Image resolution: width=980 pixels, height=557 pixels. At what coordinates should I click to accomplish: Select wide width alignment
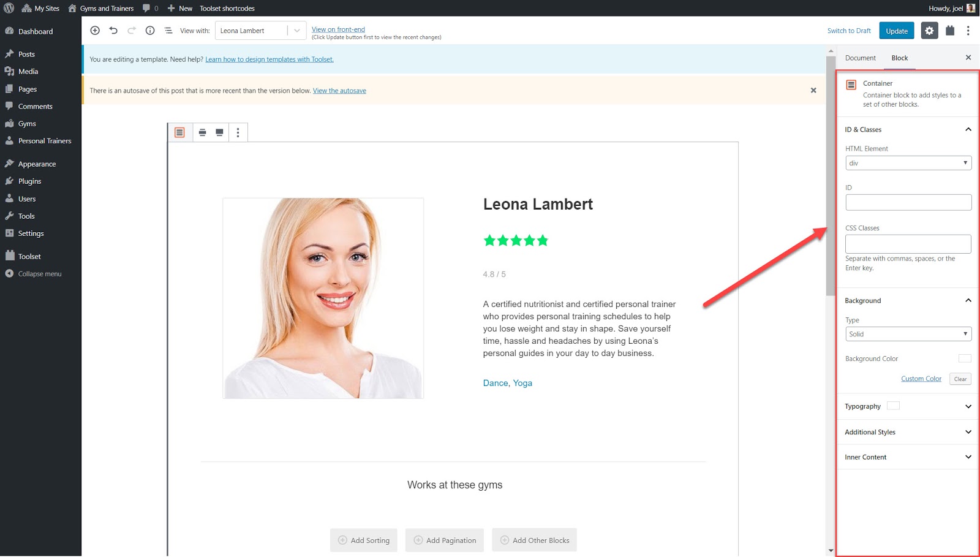(x=202, y=132)
